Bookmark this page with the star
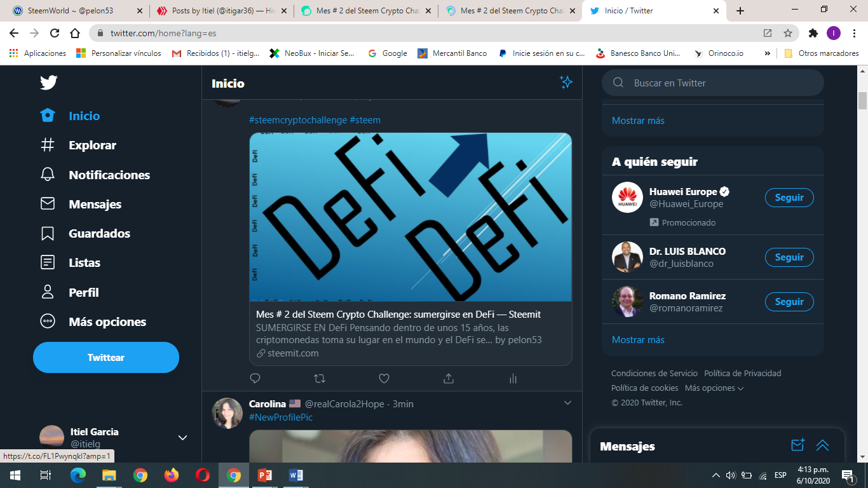The height and width of the screenshot is (488, 868). point(788,33)
